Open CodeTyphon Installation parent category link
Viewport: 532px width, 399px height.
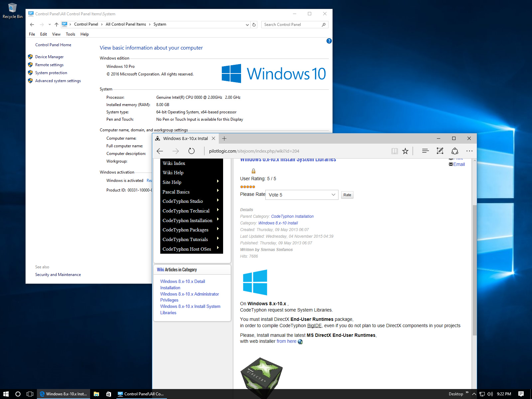292,216
